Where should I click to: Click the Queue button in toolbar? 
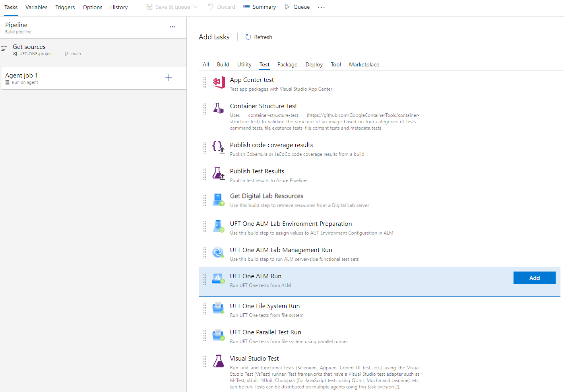point(297,7)
